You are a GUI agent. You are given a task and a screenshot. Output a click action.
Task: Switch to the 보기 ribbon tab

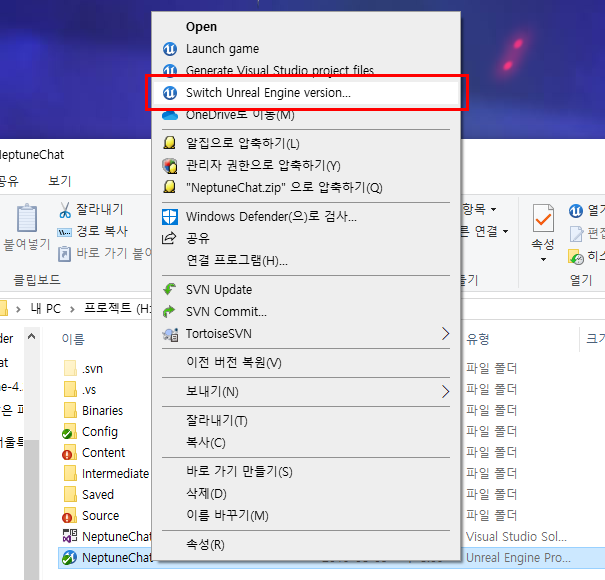pyautogui.click(x=59, y=181)
